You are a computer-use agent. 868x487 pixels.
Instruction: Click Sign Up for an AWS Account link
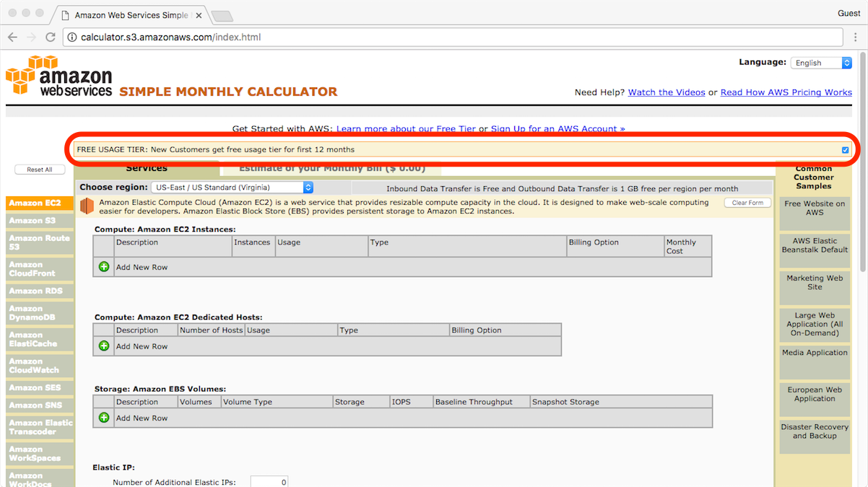pos(558,128)
